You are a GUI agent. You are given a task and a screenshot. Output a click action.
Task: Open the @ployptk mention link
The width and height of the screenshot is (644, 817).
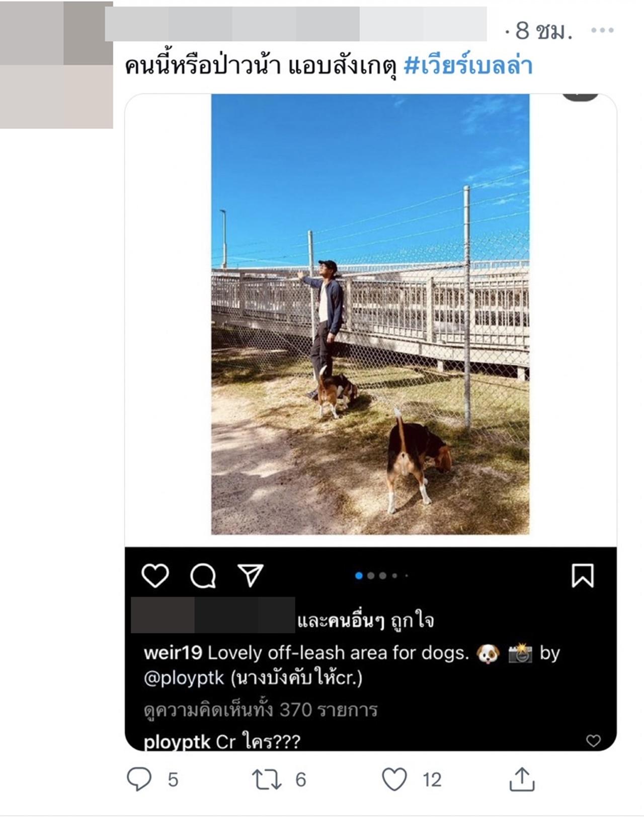(184, 678)
